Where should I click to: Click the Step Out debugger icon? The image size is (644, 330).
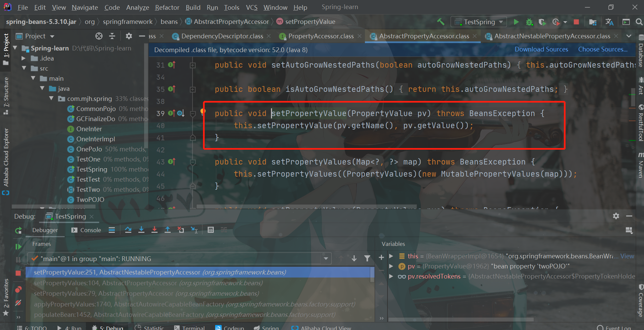click(168, 230)
